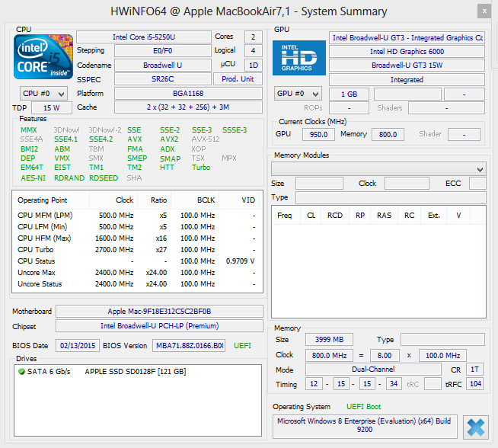The height and width of the screenshot is (448, 498).
Task: Click the blue X icon near Operating System
Action: [475, 427]
